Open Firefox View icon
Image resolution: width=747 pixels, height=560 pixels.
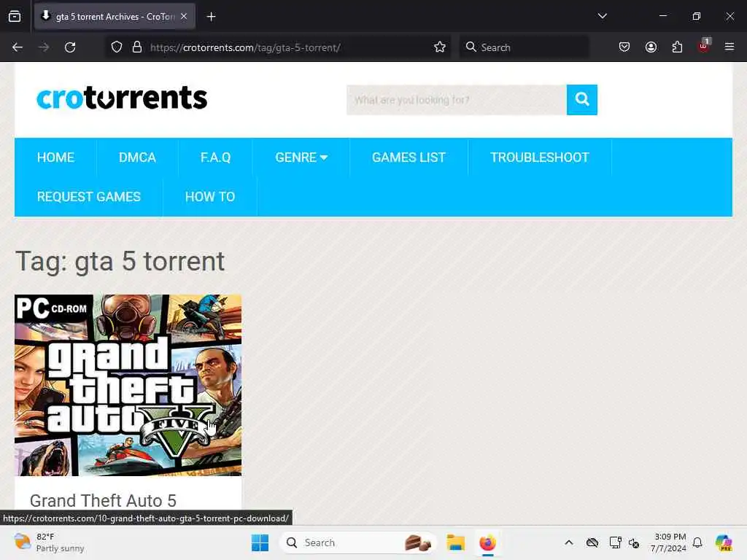(15, 16)
